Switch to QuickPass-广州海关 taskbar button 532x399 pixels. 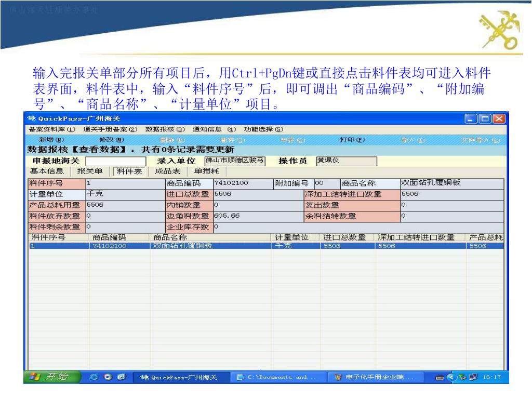181,377
